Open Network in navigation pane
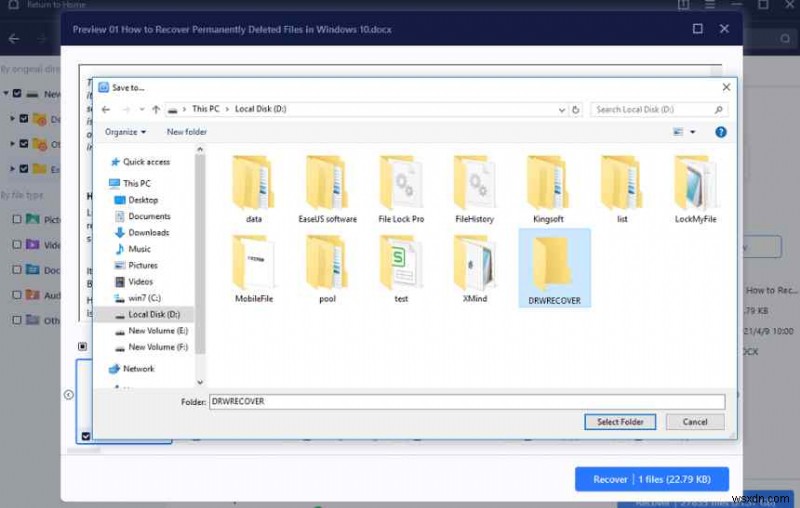Screen dimensions: 800x508 click(x=132, y=368)
